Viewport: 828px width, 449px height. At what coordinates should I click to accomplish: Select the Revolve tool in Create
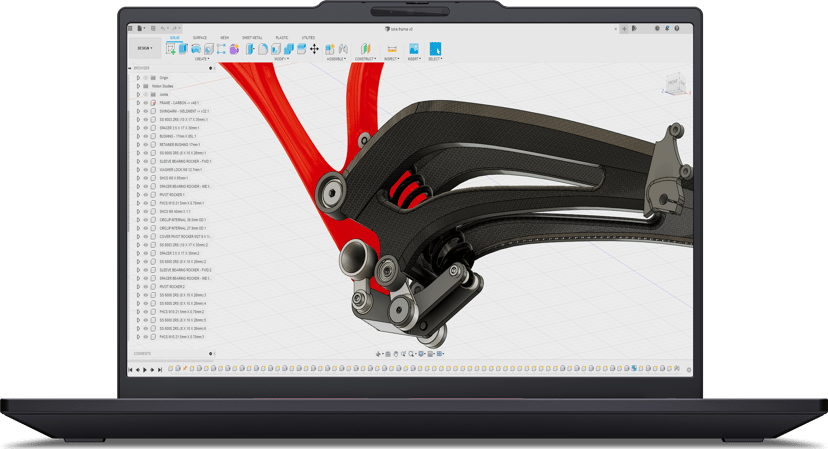[x=196, y=49]
